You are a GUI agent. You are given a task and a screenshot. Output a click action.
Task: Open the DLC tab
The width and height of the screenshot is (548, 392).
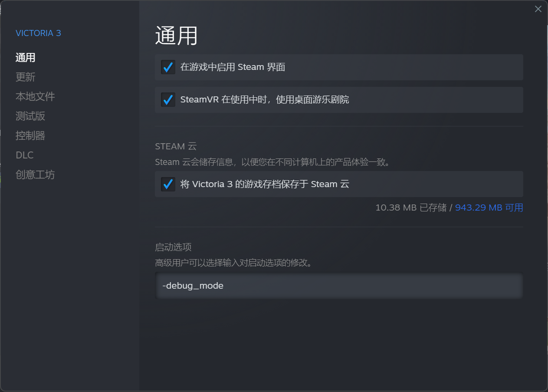click(x=25, y=155)
